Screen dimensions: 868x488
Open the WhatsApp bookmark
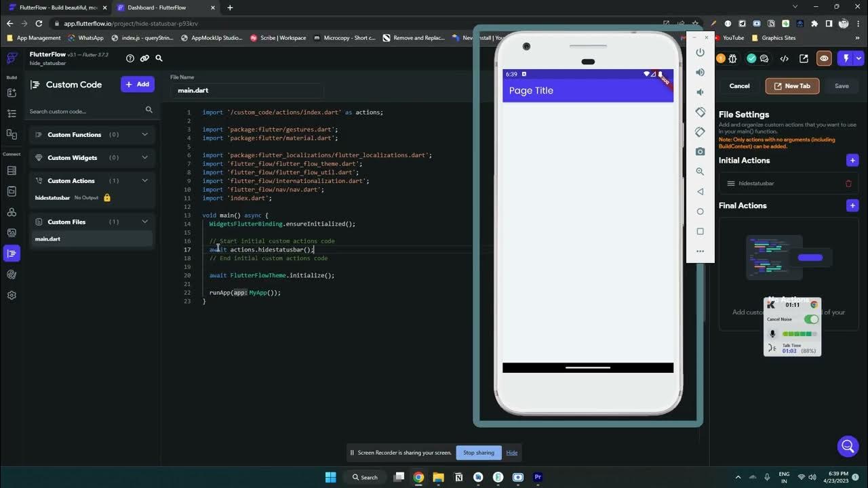pyautogui.click(x=85, y=38)
